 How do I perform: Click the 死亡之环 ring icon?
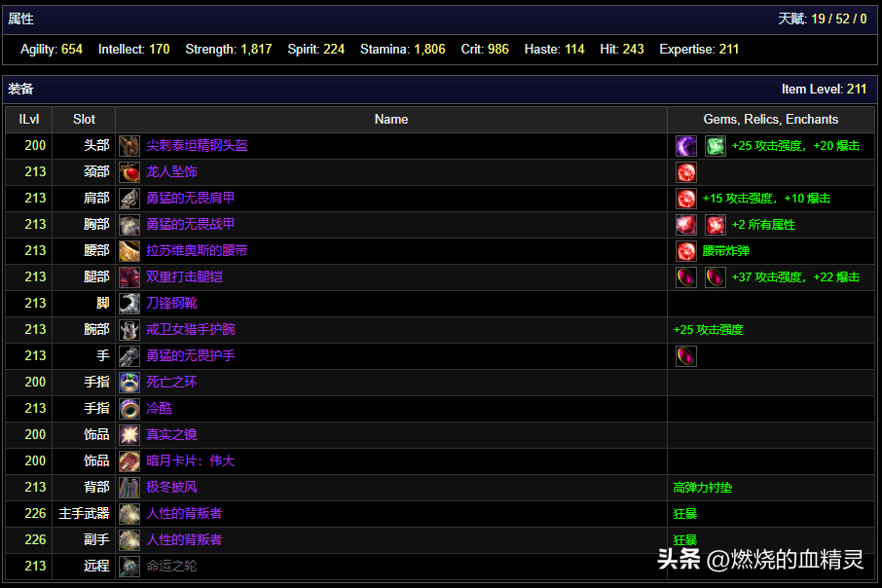click(129, 382)
